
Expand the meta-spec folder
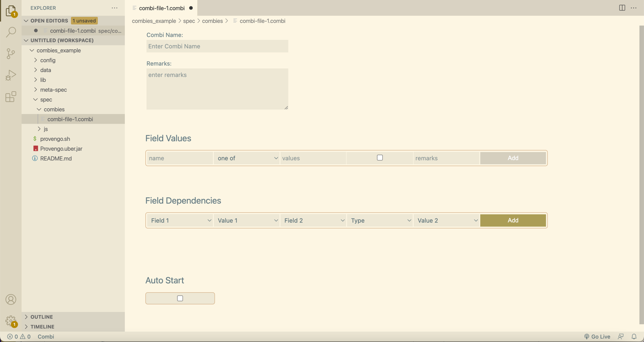click(36, 90)
